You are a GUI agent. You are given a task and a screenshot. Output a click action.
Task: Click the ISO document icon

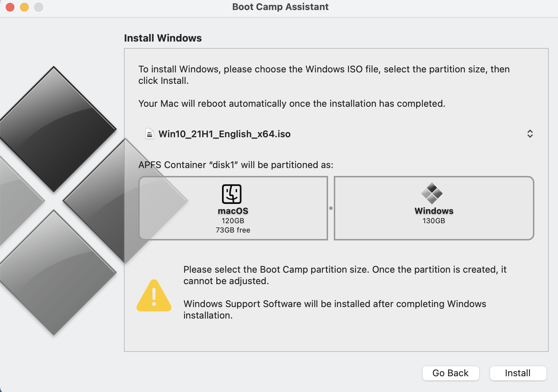pos(150,134)
